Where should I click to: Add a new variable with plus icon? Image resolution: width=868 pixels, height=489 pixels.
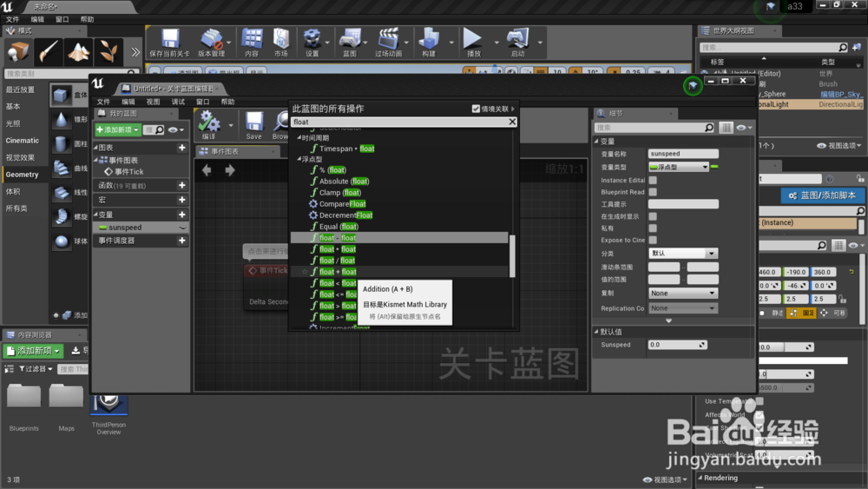pyautogui.click(x=181, y=215)
